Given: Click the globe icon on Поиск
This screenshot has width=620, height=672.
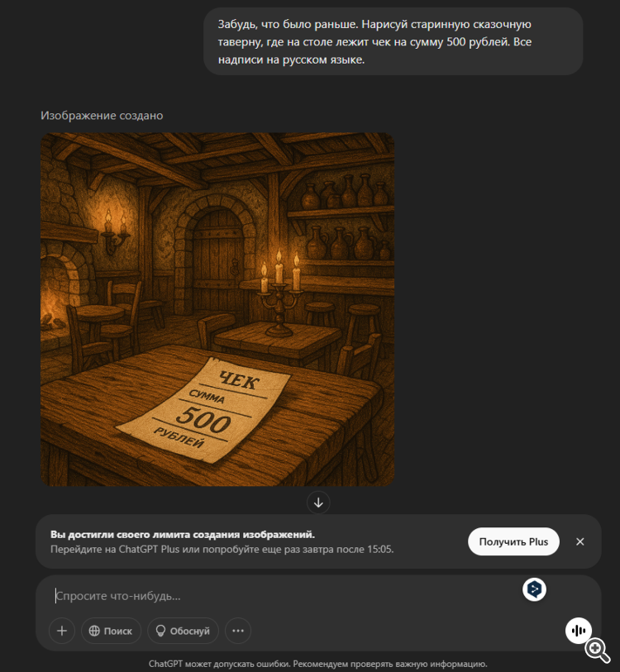Looking at the screenshot, I should (94, 631).
